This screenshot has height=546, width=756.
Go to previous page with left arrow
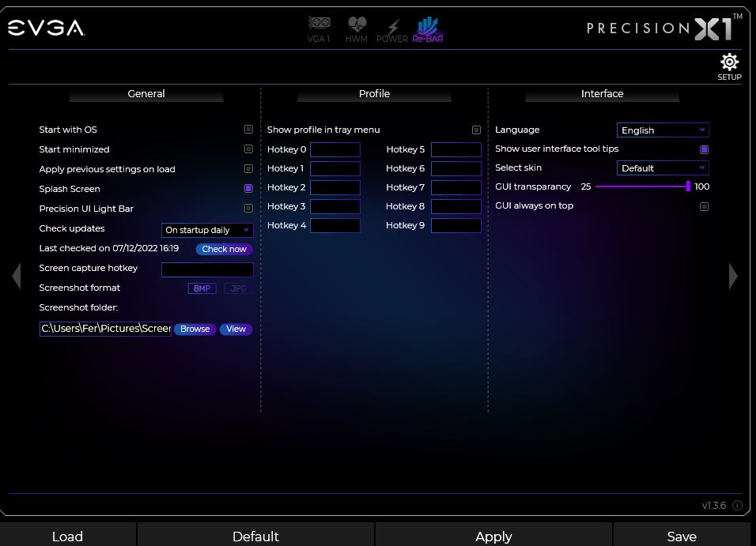coord(17,276)
